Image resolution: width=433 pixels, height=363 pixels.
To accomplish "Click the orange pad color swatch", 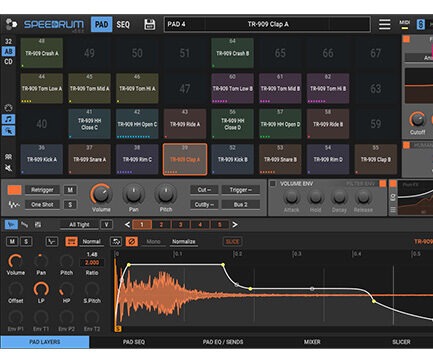I will tap(15, 190).
